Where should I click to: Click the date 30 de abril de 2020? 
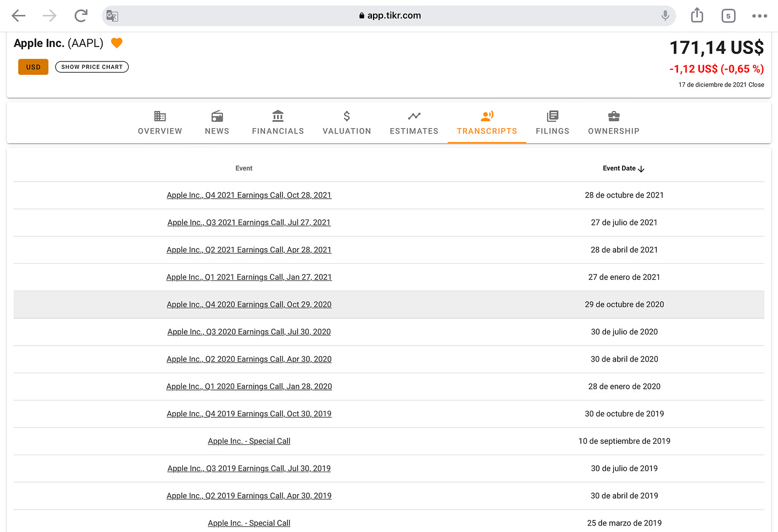(624, 359)
